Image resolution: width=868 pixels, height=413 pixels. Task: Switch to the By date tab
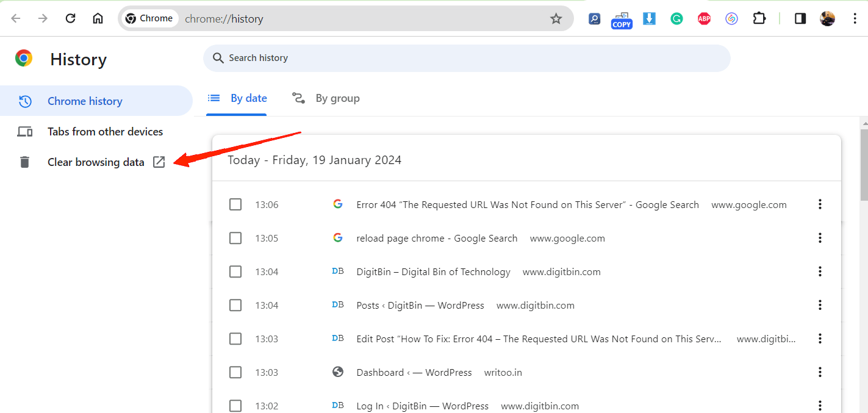coord(237,98)
